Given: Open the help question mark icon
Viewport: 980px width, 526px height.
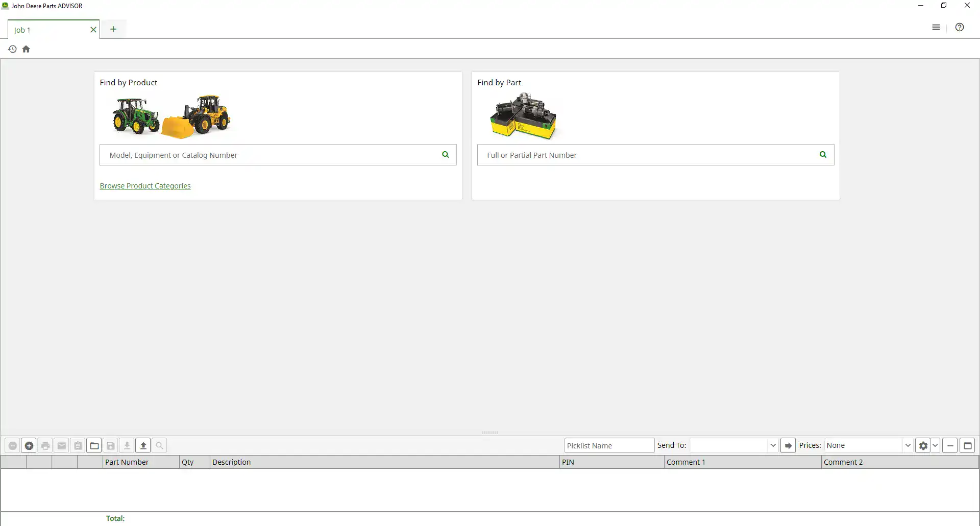Looking at the screenshot, I should [960, 28].
